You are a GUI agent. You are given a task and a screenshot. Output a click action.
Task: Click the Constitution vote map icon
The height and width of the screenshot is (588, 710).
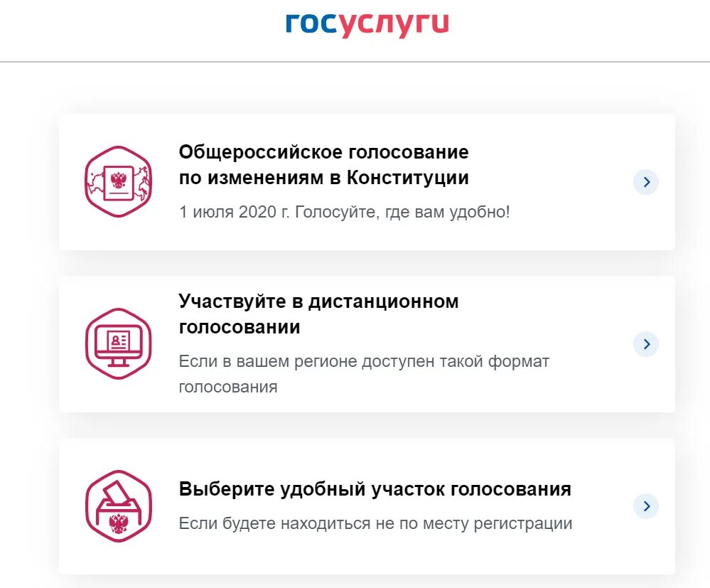(119, 181)
